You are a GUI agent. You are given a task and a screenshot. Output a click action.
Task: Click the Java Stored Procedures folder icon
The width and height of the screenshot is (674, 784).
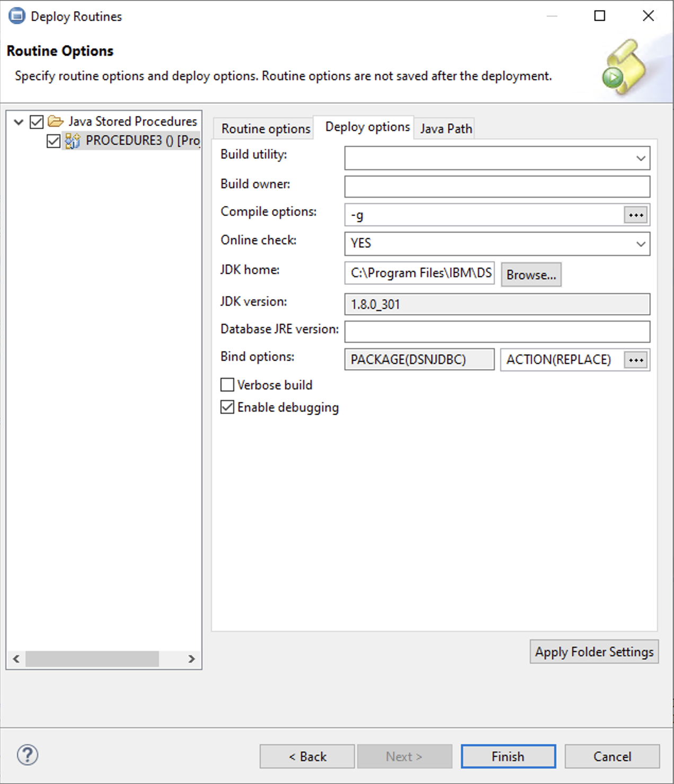[x=56, y=122]
